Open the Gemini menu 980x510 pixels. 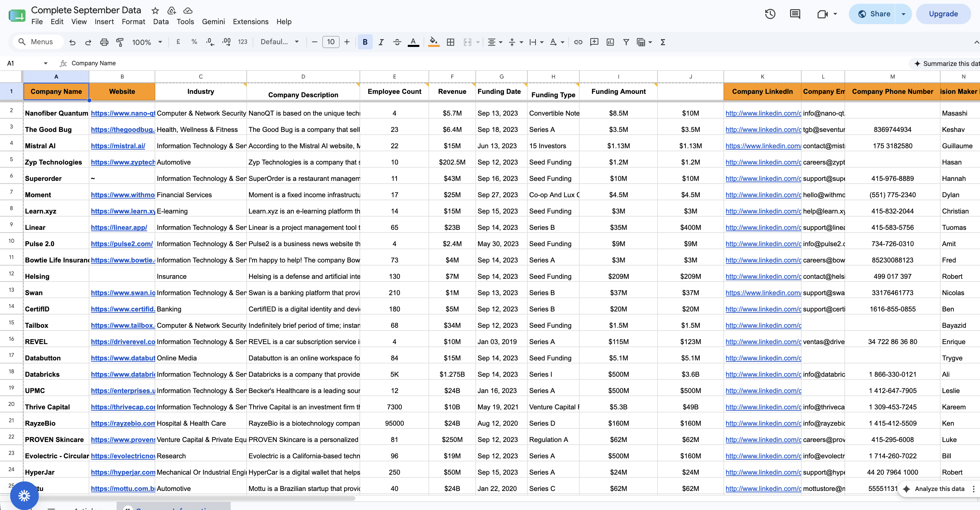point(213,22)
